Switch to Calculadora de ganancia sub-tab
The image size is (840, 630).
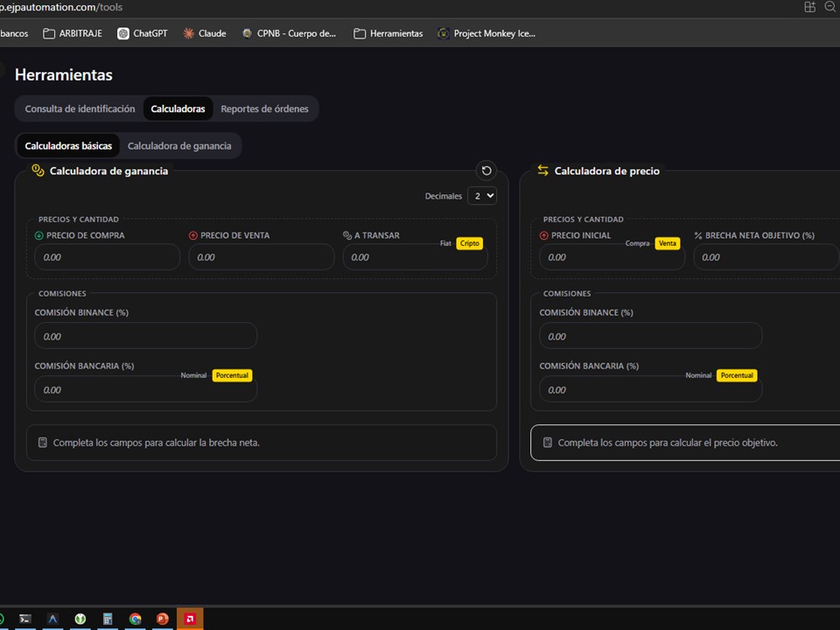pyautogui.click(x=179, y=146)
